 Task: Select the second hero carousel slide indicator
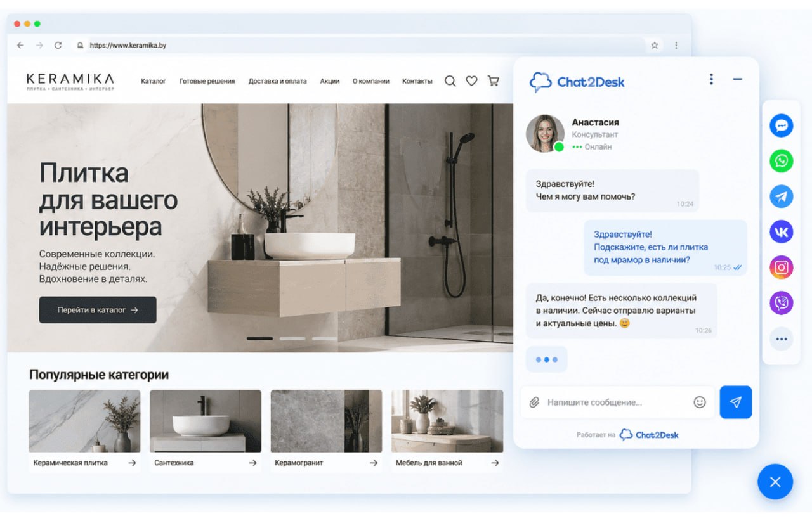(x=292, y=338)
